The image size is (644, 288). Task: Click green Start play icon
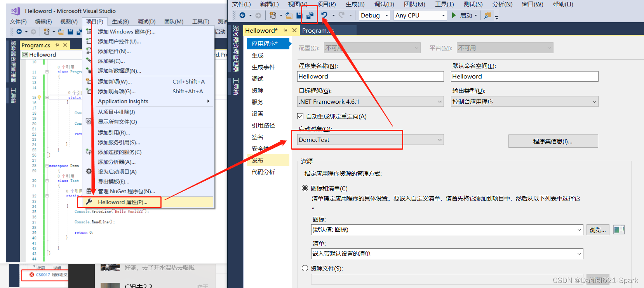[x=454, y=15]
